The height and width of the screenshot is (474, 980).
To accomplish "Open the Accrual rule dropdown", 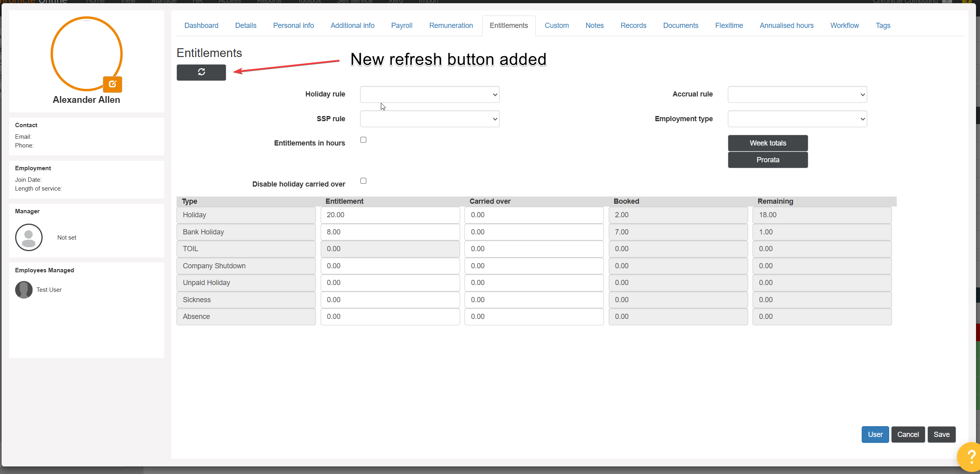I will [797, 94].
